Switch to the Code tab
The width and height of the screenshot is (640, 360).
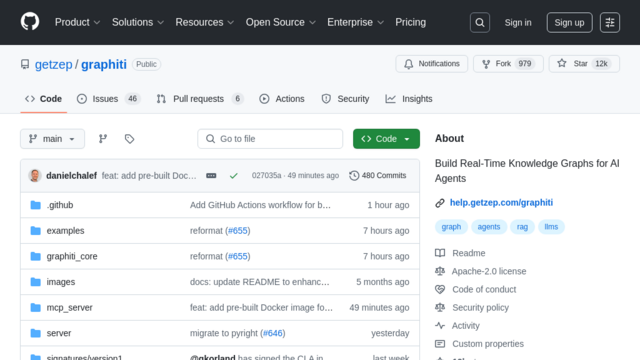[x=44, y=99]
